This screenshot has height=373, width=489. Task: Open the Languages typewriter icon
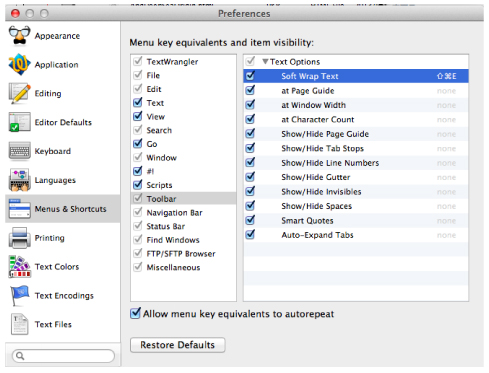tap(20, 180)
